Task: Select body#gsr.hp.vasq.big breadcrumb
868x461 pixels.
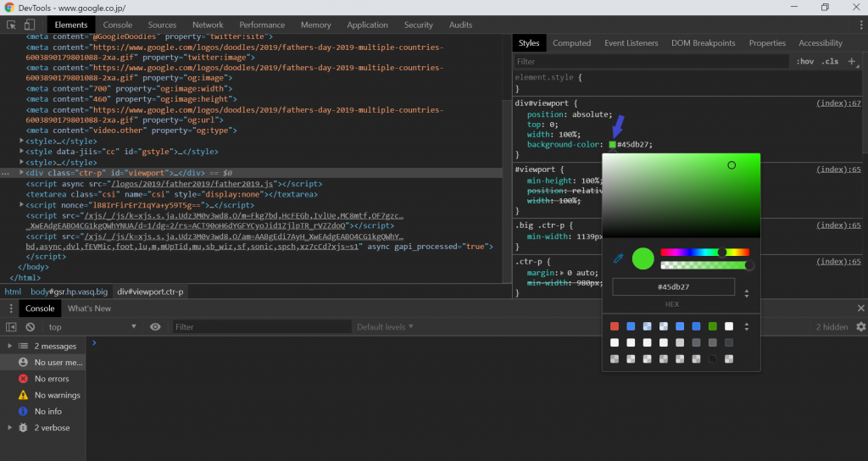Action: (x=70, y=292)
